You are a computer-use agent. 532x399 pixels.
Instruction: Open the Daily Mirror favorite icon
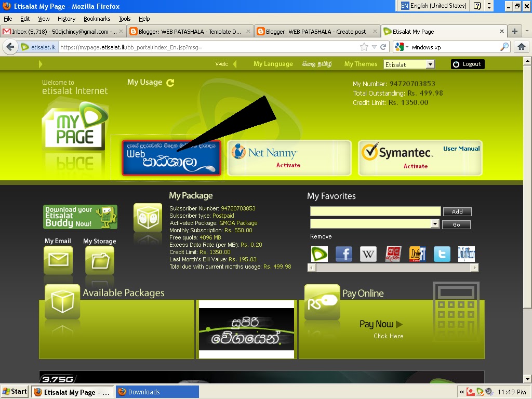467,254
